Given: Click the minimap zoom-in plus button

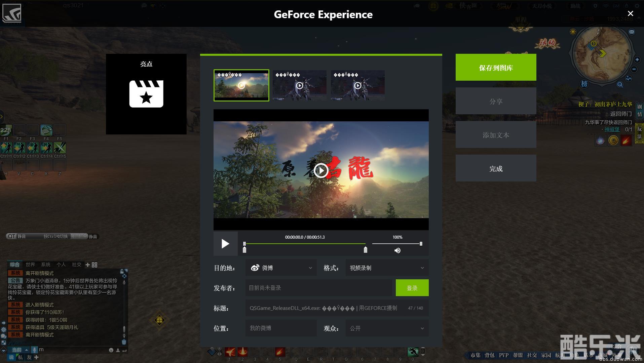Looking at the screenshot, I should click(637, 59).
